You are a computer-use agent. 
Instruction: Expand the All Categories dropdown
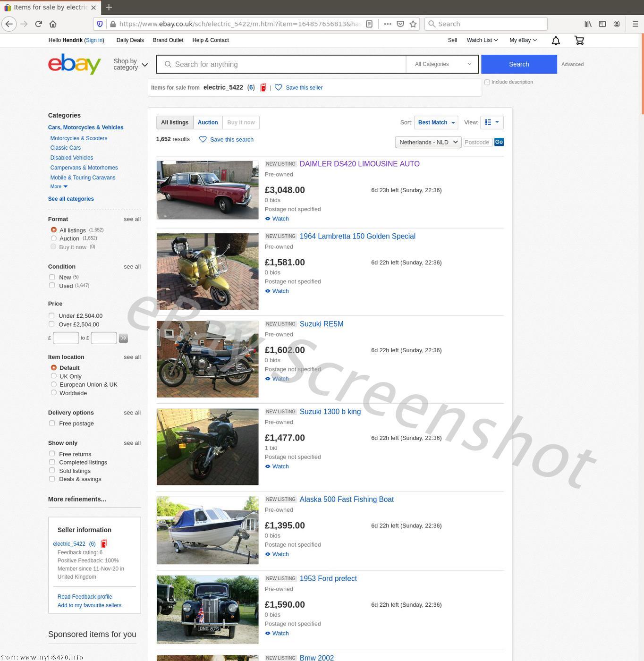point(442,64)
